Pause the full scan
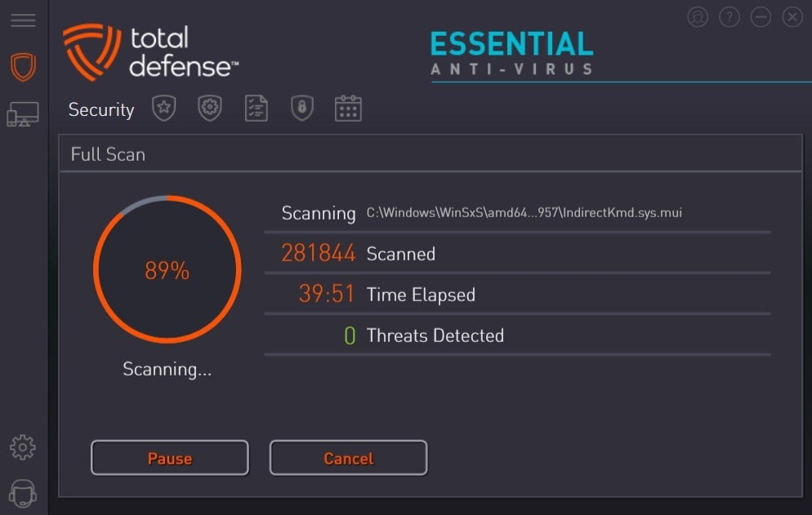Screen dimensions: 812x515 click(x=170, y=458)
